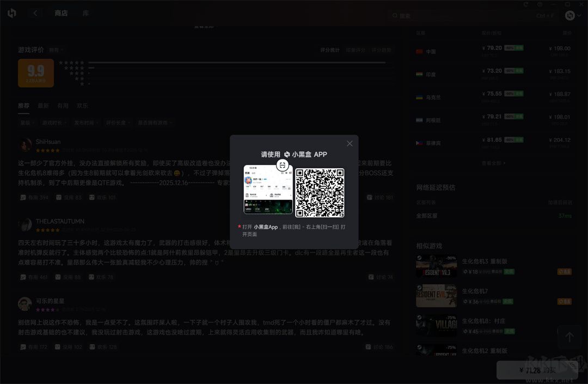Open the 生化危机3 重制版 thumbnail

click(x=436, y=265)
